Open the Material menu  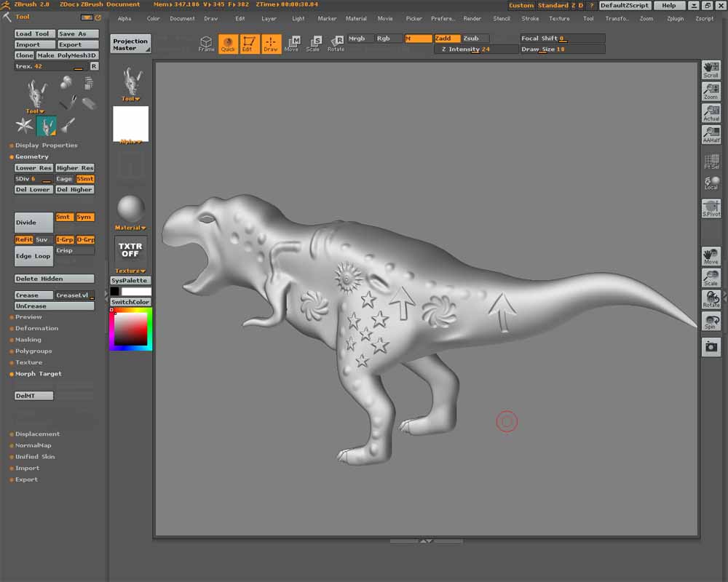pos(356,19)
